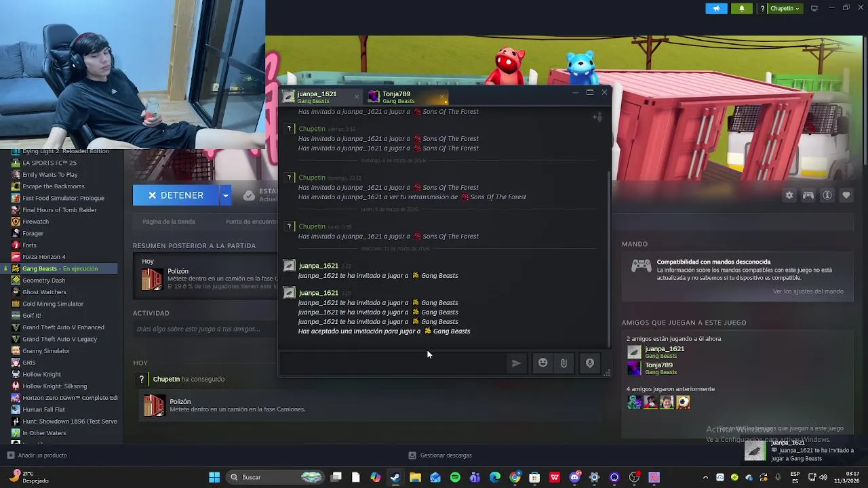Select Gang Beasts in library list
Screen dimensions: 868x488
pos(60,268)
